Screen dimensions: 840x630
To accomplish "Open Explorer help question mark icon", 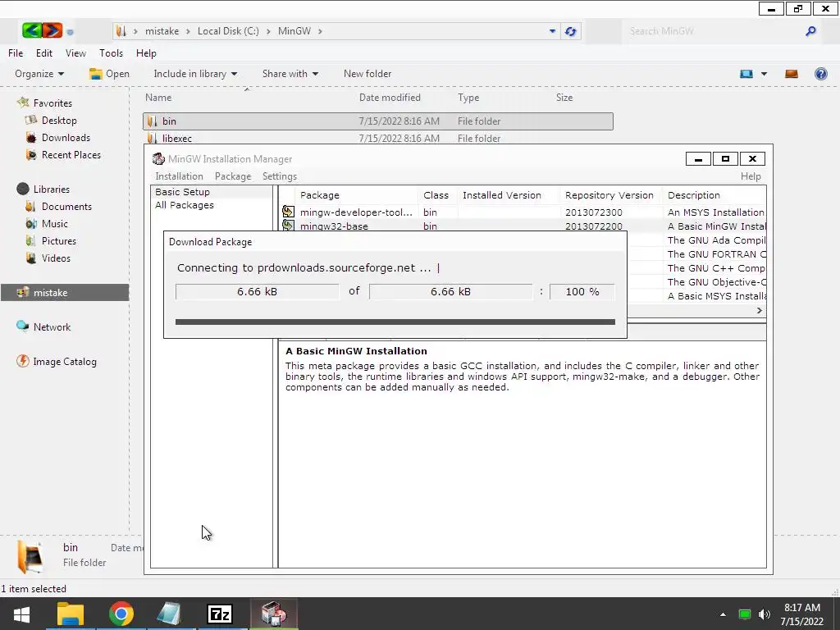I will (x=820, y=74).
